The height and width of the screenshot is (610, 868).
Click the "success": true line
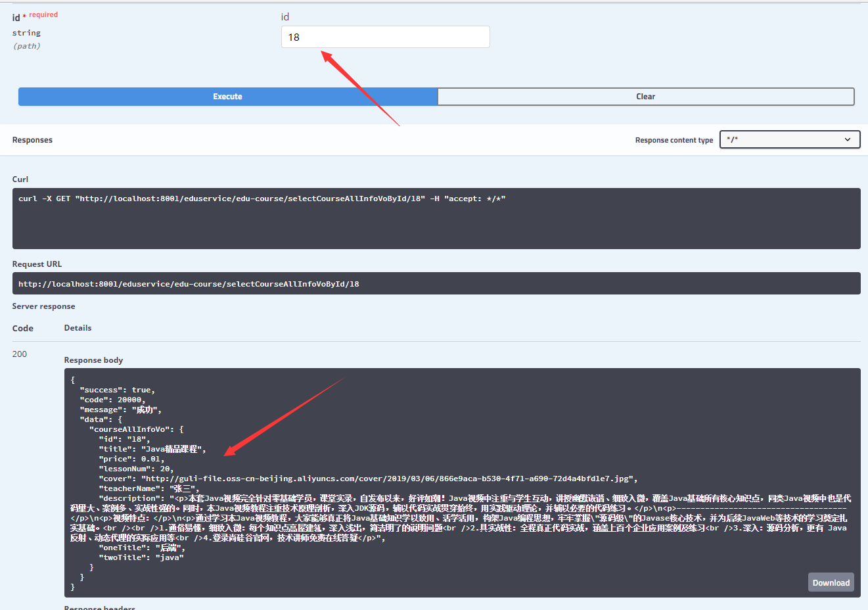[x=118, y=390]
